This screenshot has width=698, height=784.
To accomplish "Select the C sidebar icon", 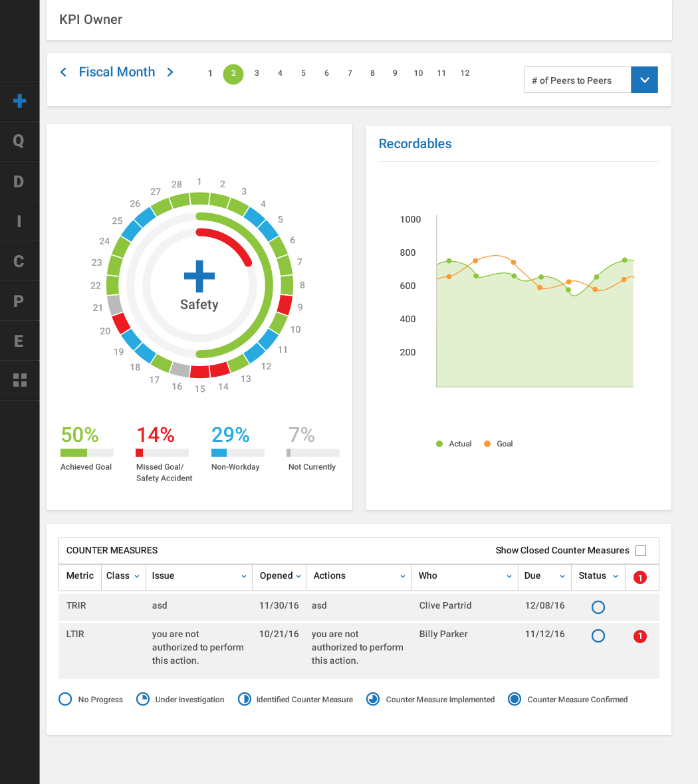I will (x=19, y=261).
